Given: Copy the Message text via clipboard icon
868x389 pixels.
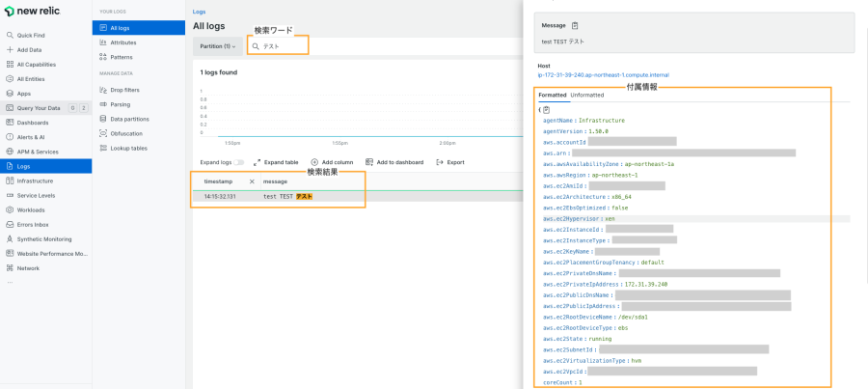Looking at the screenshot, I should click(x=575, y=26).
